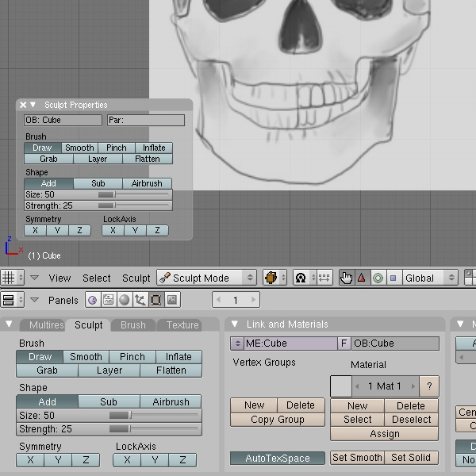Click Assign material button
The image size is (476, 476).
pos(385,434)
